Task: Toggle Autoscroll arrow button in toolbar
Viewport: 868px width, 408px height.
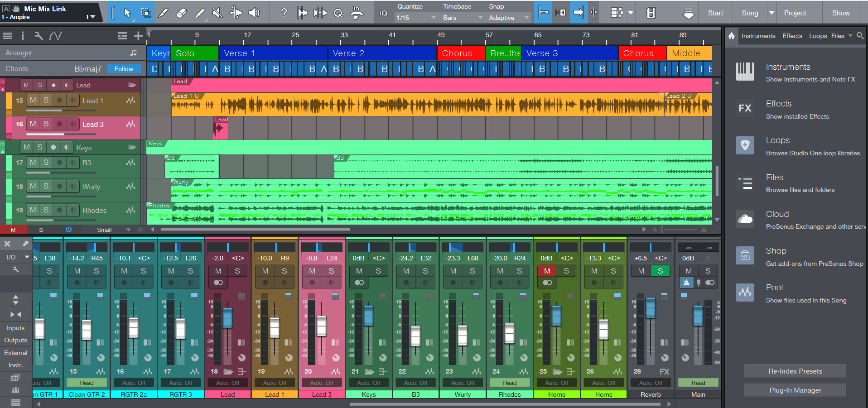Action: [x=578, y=13]
